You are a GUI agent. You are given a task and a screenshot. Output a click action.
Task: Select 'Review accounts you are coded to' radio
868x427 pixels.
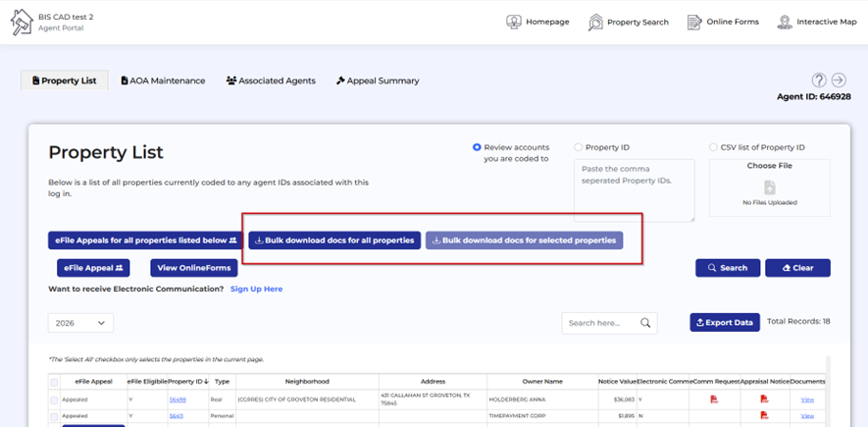click(477, 147)
